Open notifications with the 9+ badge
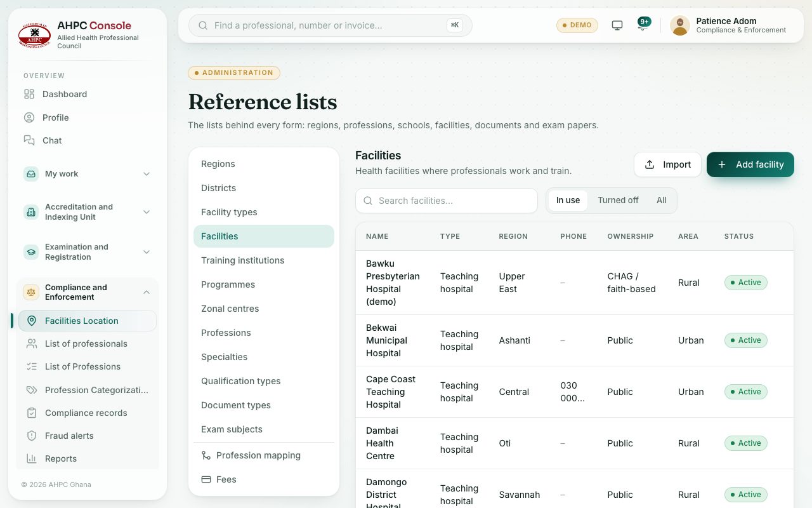812x508 pixels. tap(643, 25)
